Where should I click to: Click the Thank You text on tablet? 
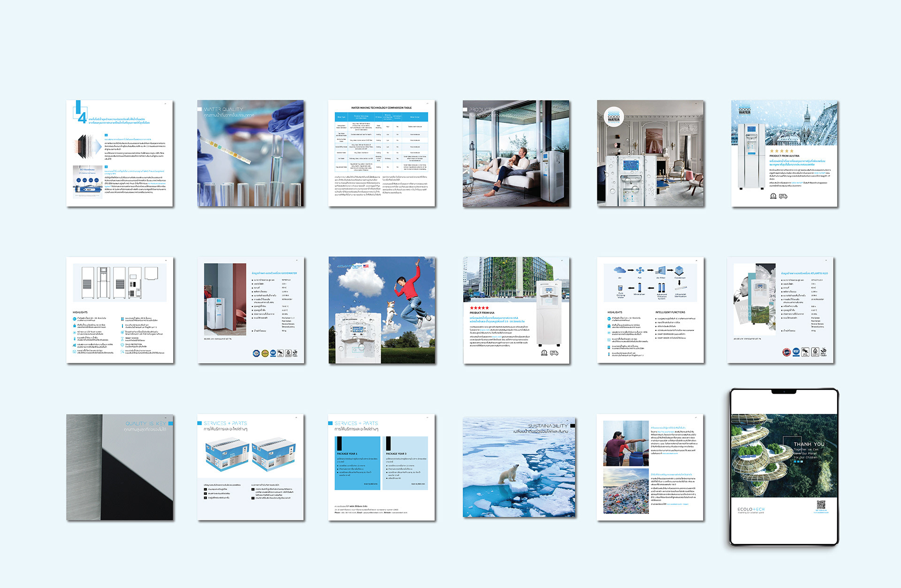[x=809, y=444]
